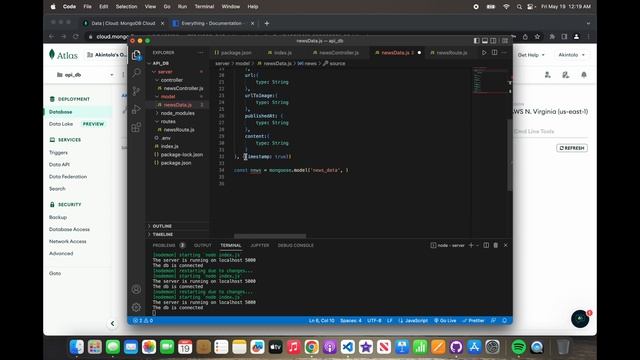Screen dimensions: 640x360
Task: Add a new terminal with the plus icon
Action: click(471, 245)
